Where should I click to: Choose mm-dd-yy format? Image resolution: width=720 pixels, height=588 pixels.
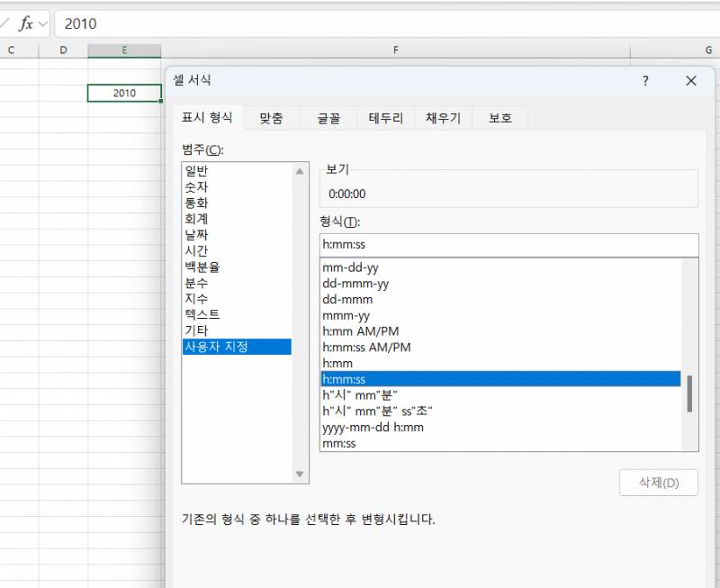pos(500,267)
